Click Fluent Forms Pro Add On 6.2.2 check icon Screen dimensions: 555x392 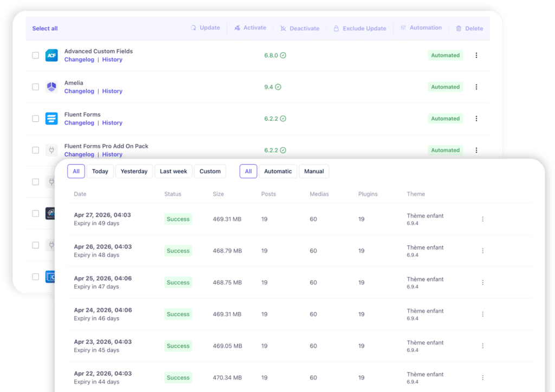pyautogui.click(x=283, y=150)
